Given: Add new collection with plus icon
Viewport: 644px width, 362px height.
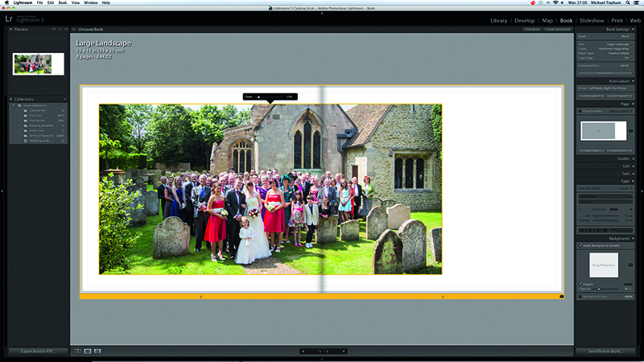Looking at the screenshot, I should point(65,99).
